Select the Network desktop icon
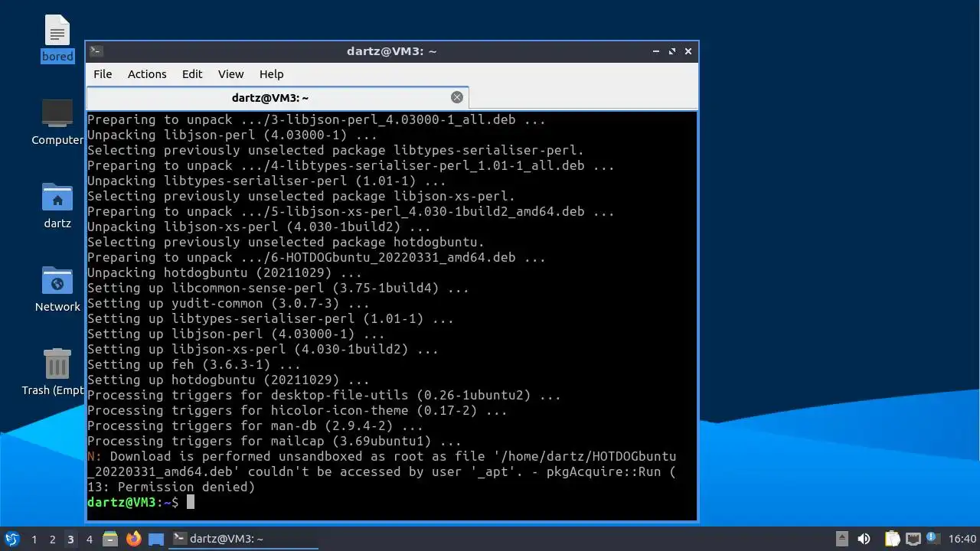Image resolution: width=980 pixels, height=551 pixels. click(57, 289)
